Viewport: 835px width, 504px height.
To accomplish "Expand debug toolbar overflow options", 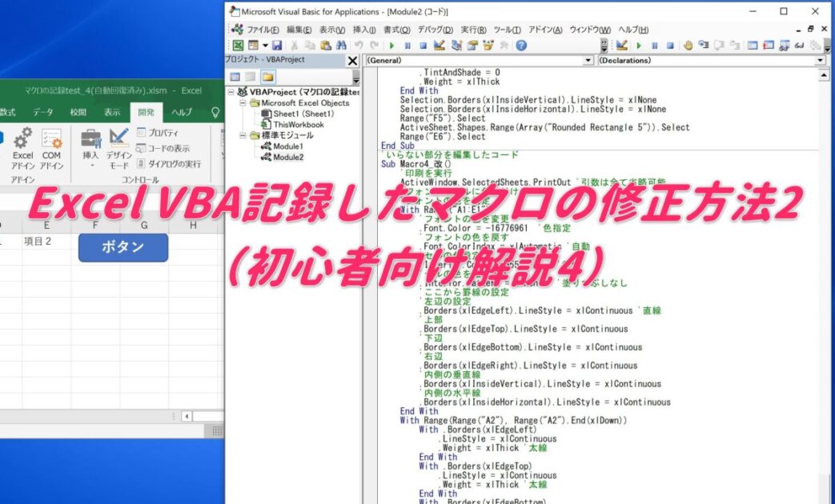I will pos(827,46).
